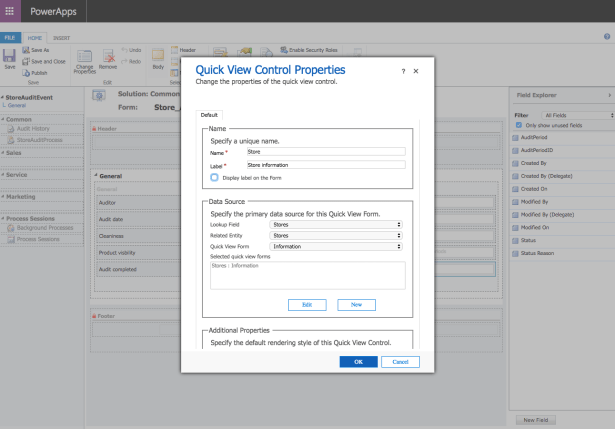Switch to the INSERT ribbon tab
This screenshot has height=429, width=615.
pyautogui.click(x=61, y=37)
